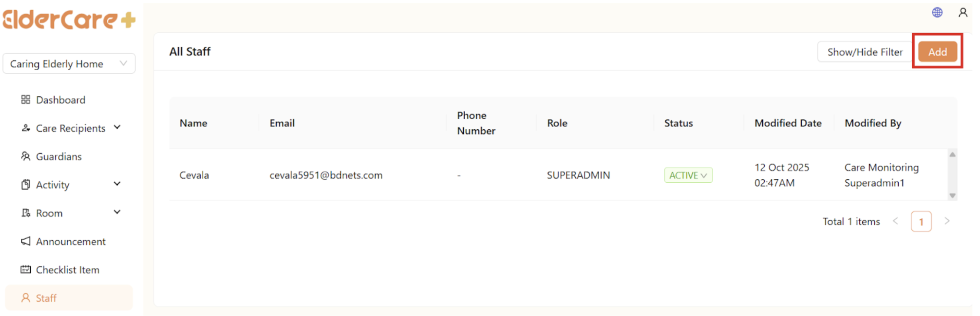This screenshot has width=980, height=316.
Task: Open the Caring Elderly Home selector
Action: point(69,63)
